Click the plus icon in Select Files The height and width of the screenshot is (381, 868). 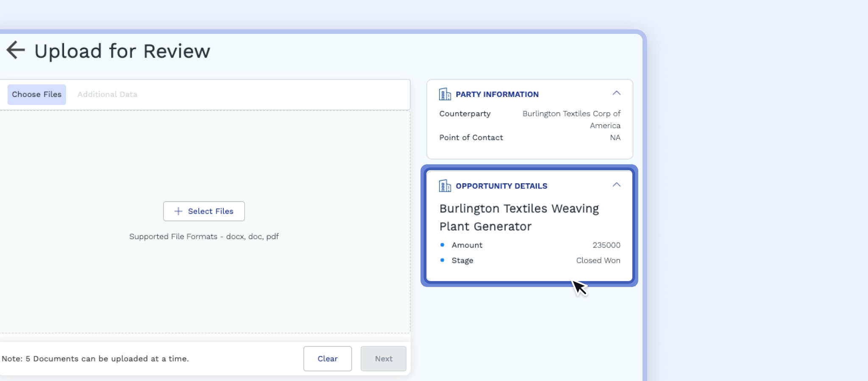(x=178, y=211)
